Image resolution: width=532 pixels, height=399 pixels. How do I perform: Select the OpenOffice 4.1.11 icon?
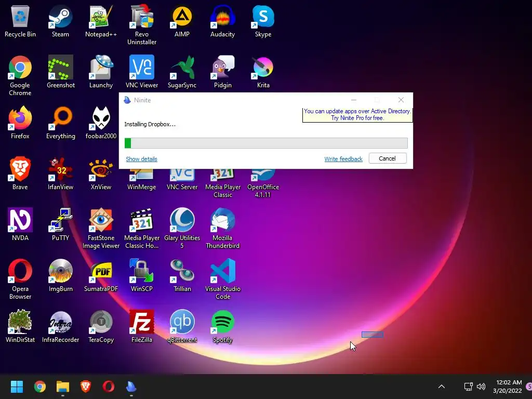click(x=263, y=184)
